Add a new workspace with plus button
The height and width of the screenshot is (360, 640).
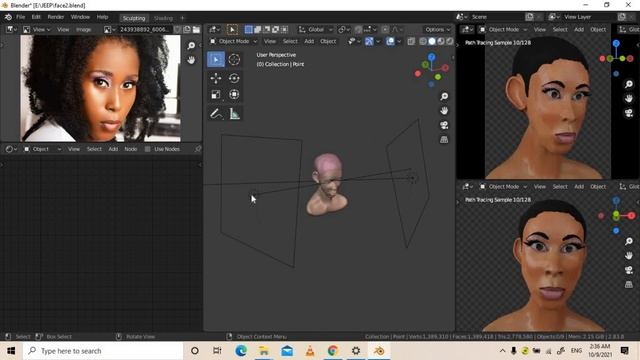coord(182,18)
